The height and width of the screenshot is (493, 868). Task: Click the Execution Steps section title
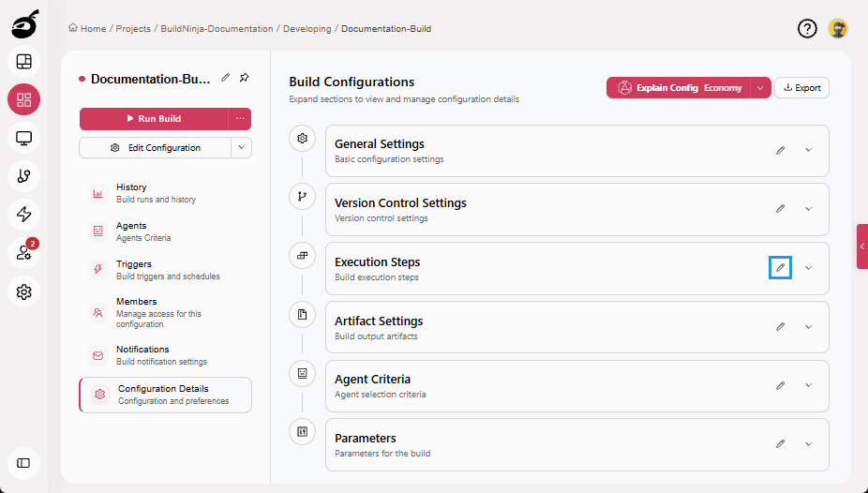tap(377, 261)
